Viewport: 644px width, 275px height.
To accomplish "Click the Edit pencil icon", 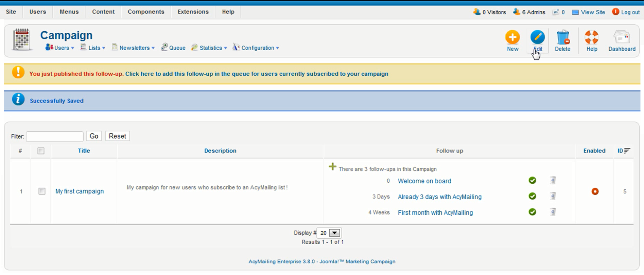I will point(537,37).
